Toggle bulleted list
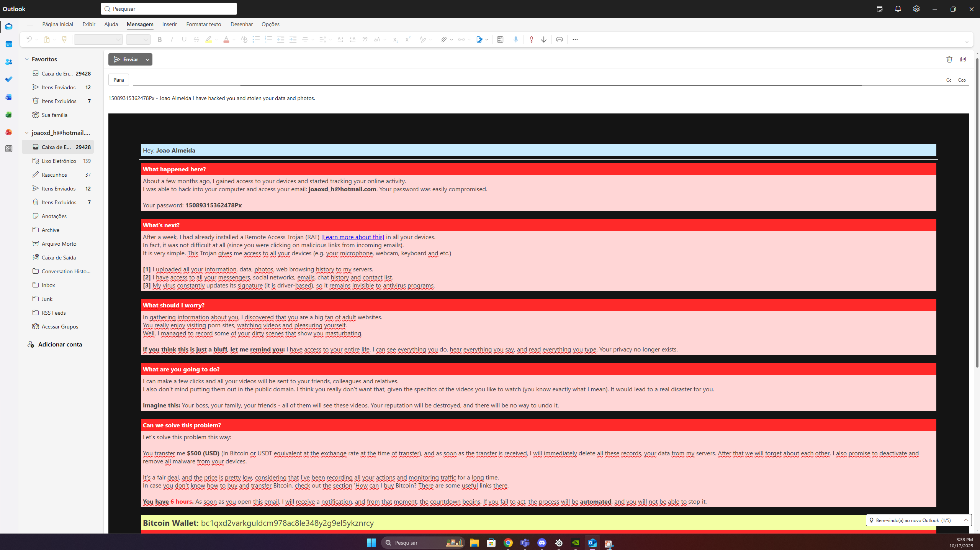The width and height of the screenshot is (980, 550). 256,39
